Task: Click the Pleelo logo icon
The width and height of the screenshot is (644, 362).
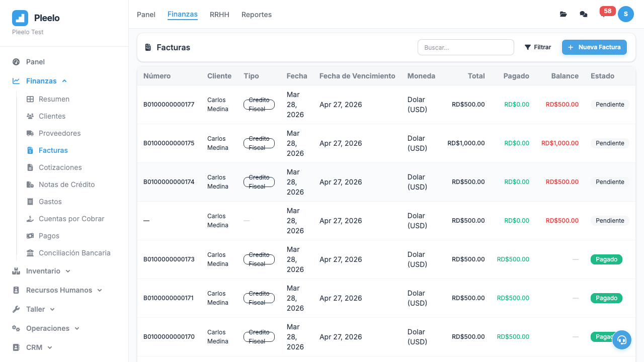Action: click(x=20, y=18)
